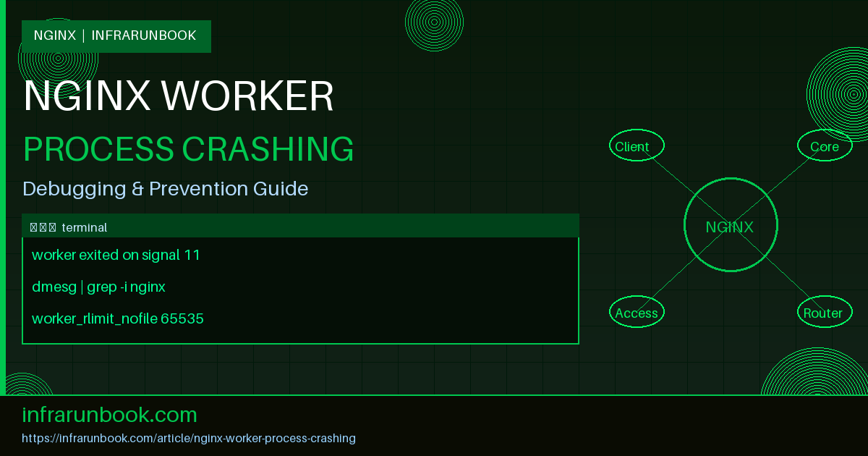868x456 pixels.
Task: Select the NGINX central node in the diagram
Action: 731,227
